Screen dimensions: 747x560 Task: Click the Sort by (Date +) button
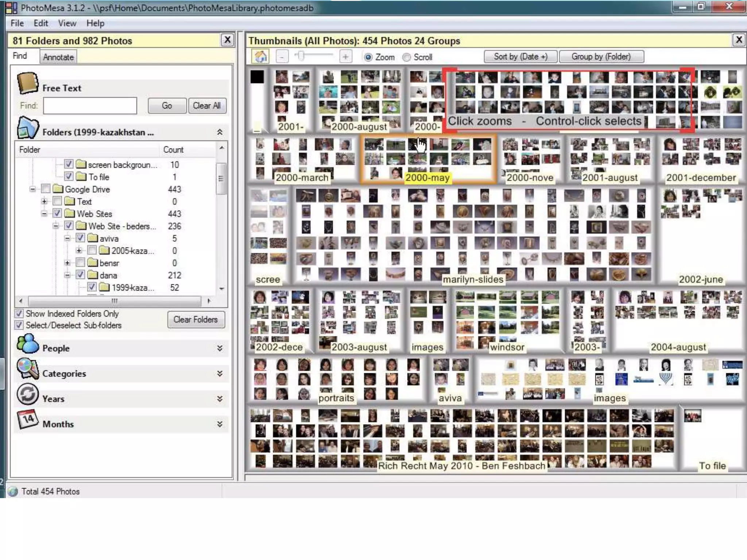click(x=520, y=57)
